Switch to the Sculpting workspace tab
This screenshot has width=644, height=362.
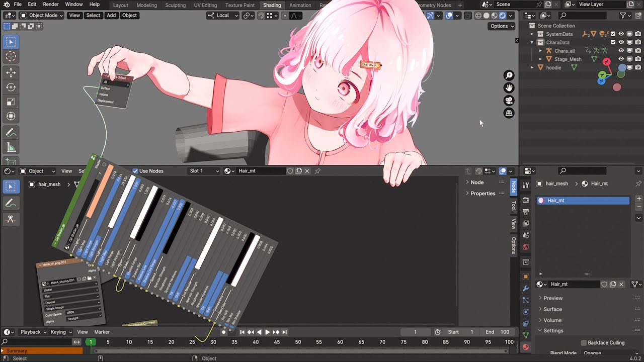click(x=176, y=5)
